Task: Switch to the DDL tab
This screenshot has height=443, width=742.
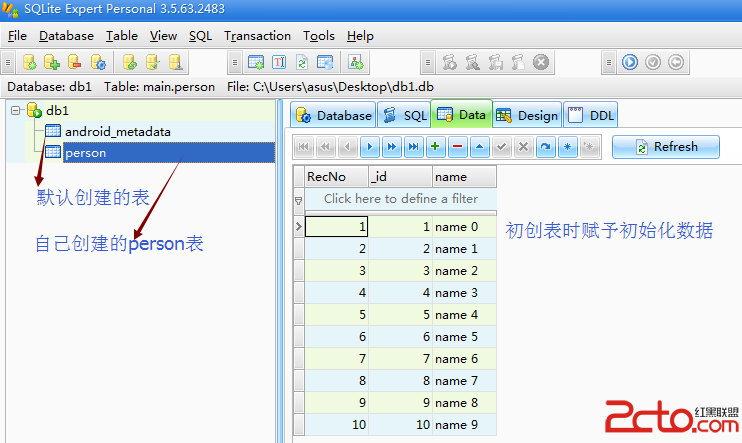Action: pyautogui.click(x=591, y=115)
